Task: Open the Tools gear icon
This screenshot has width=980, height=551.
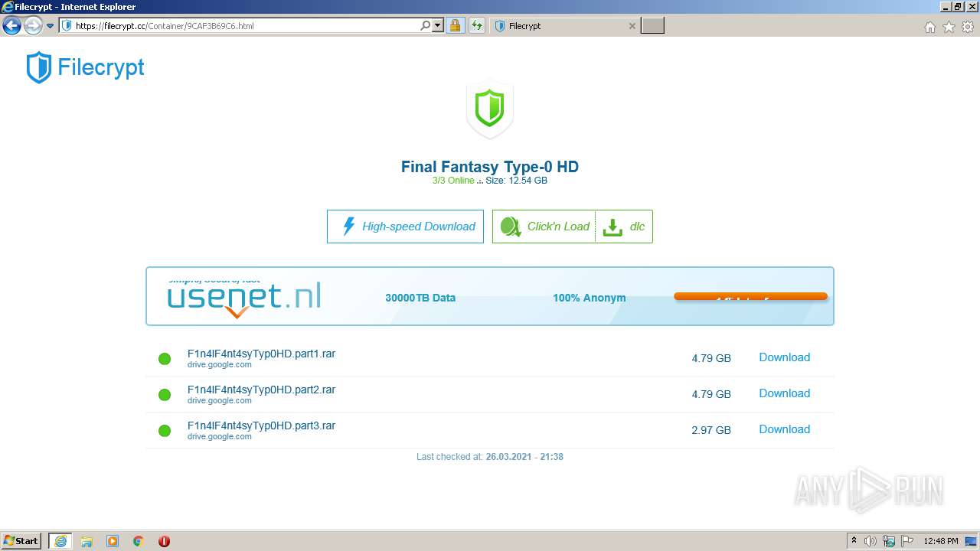Action: tap(968, 27)
